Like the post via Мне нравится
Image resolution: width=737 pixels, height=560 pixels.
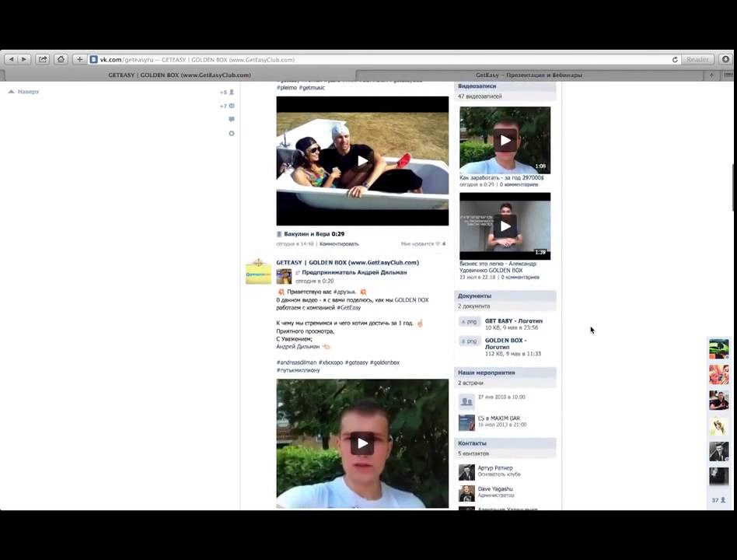coord(423,244)
